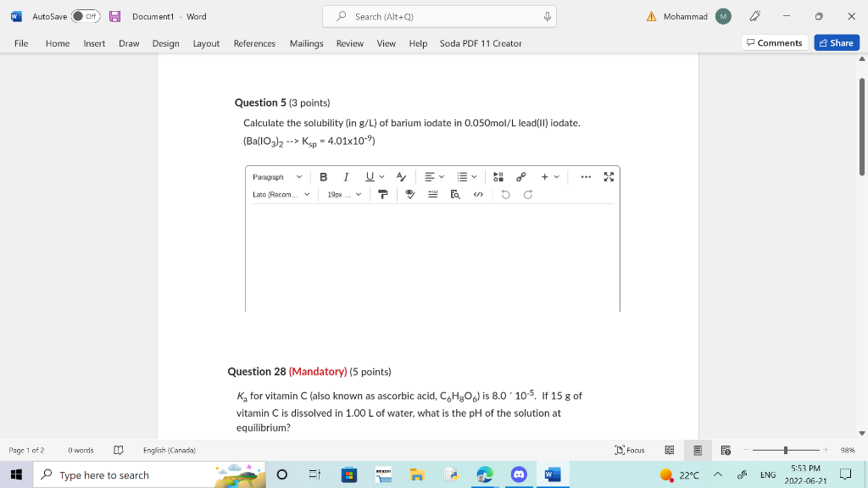This screenshot has width=868, height=488.
Task: Go to the References tab
Action: 254,43
